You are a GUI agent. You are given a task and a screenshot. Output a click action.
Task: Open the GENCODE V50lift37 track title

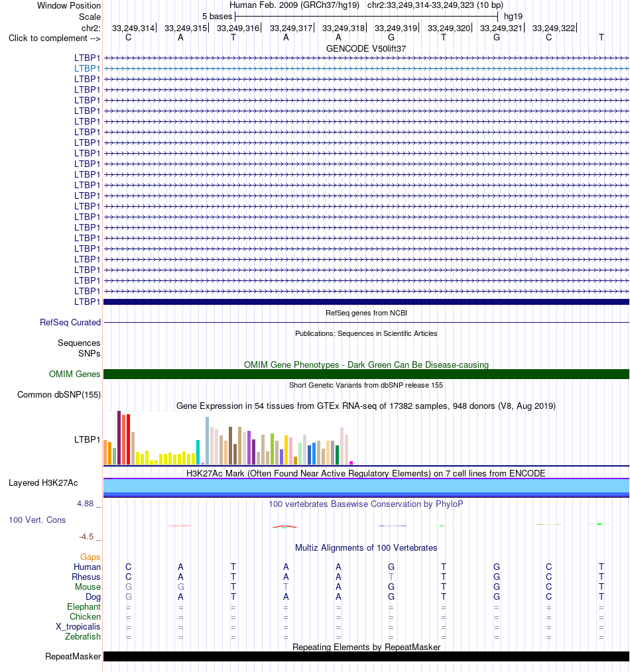pyautogui.click(x=366, y=49)
